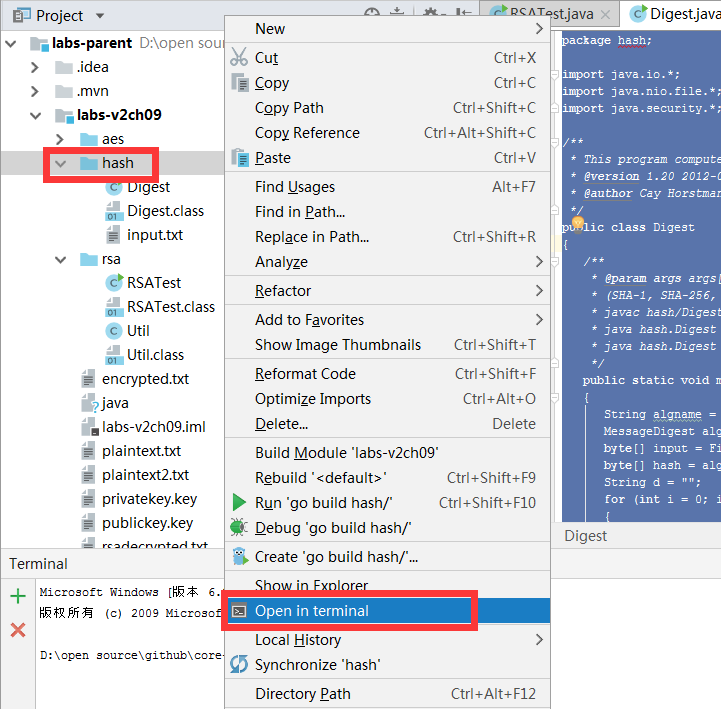Screen dimensions: 721x709
Task: Select Show Image Thumbnails
Action: click(x=387, y=345)
